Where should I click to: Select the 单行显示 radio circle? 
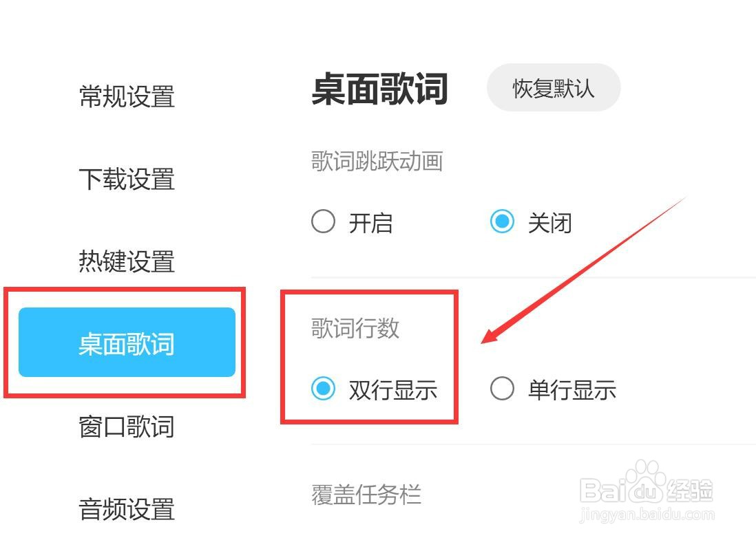click(x=502, y=388)
